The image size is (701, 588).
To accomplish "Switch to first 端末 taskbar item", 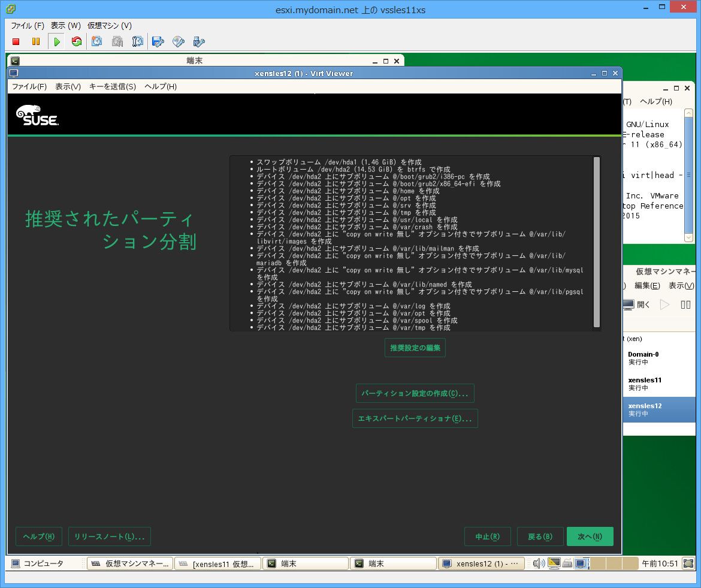I will coord(306,563).
